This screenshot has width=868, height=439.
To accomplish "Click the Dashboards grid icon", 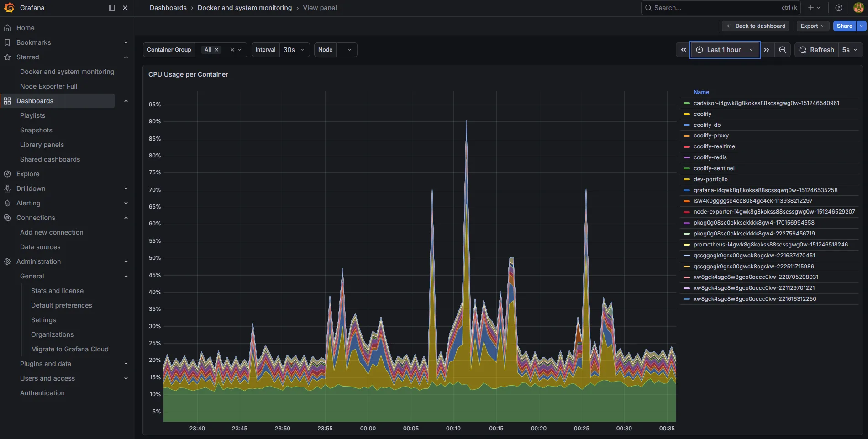I will [x=7, y=101].
